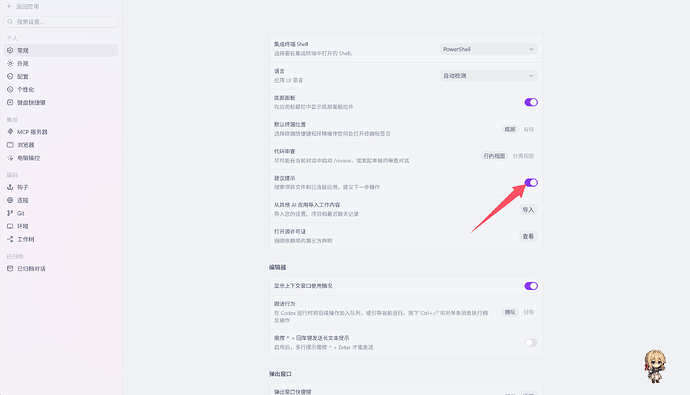Select 右侧 for default terminal position

click(529, 129)
